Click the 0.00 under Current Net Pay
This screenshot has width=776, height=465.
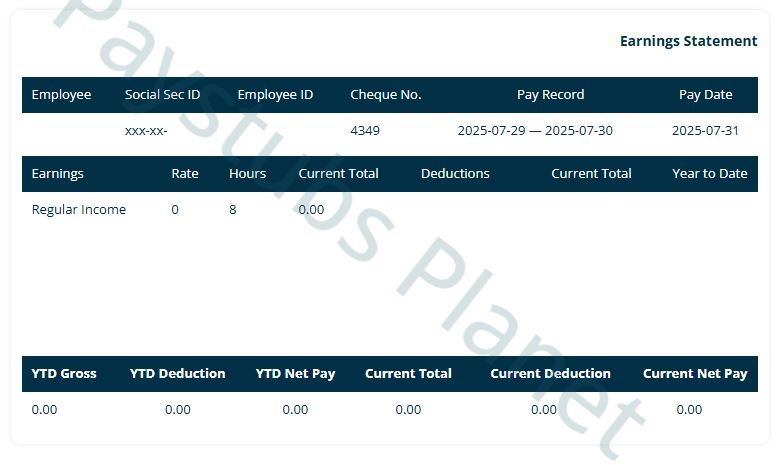click(x=689, y=410)
